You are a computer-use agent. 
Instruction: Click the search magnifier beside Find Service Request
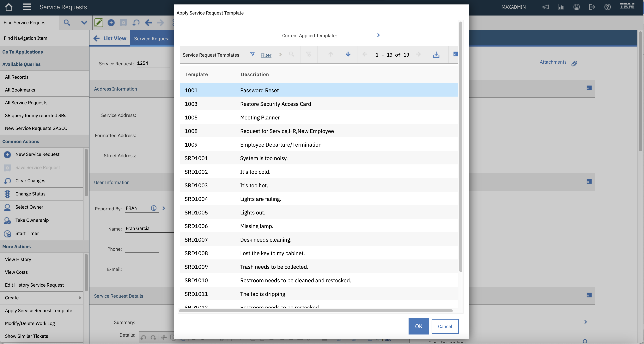pos(67,23)
